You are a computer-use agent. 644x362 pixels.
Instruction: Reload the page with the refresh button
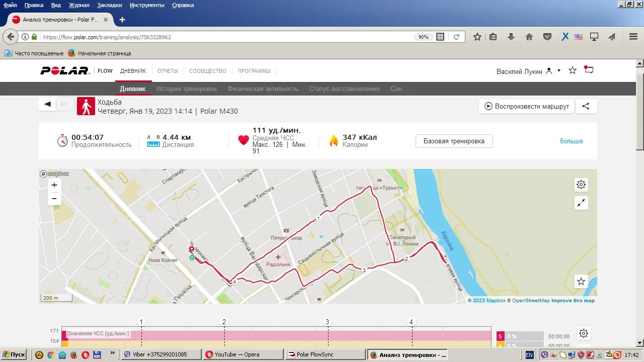pos(457,37)
